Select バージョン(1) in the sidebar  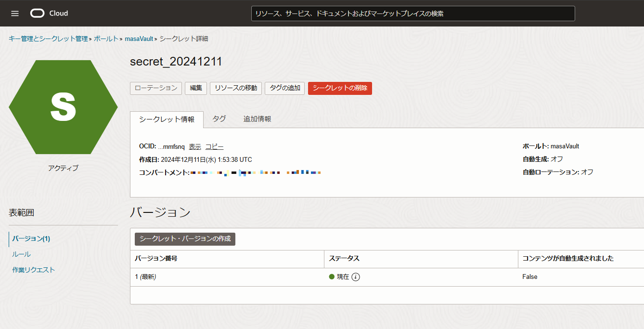(31, 238)
